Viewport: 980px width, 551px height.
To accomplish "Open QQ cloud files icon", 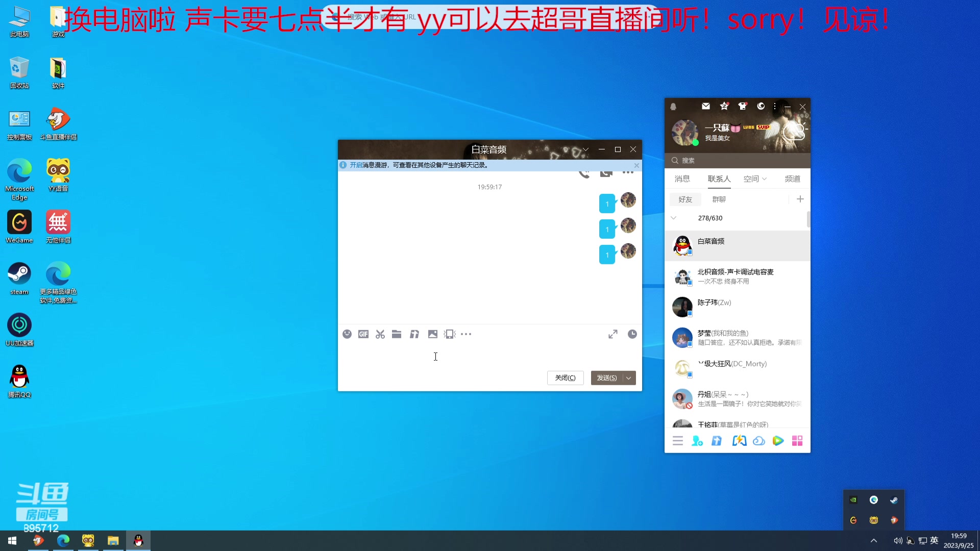I will 759,440.
